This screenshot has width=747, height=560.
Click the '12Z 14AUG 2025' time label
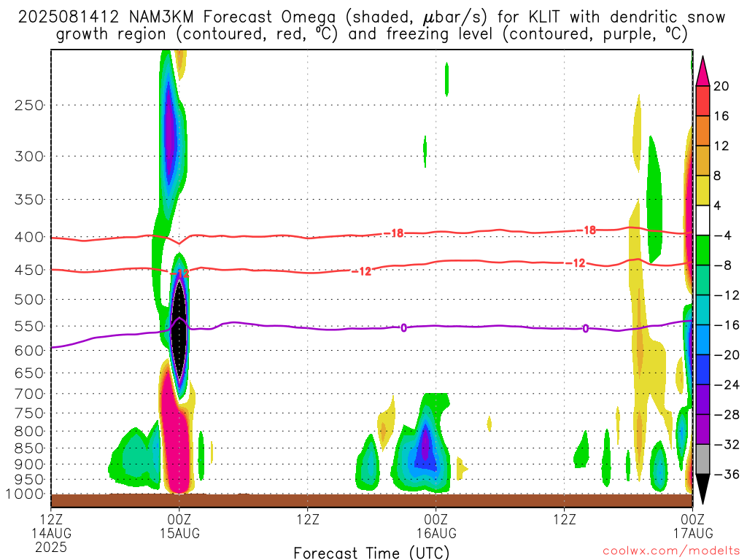coord(51,533)
